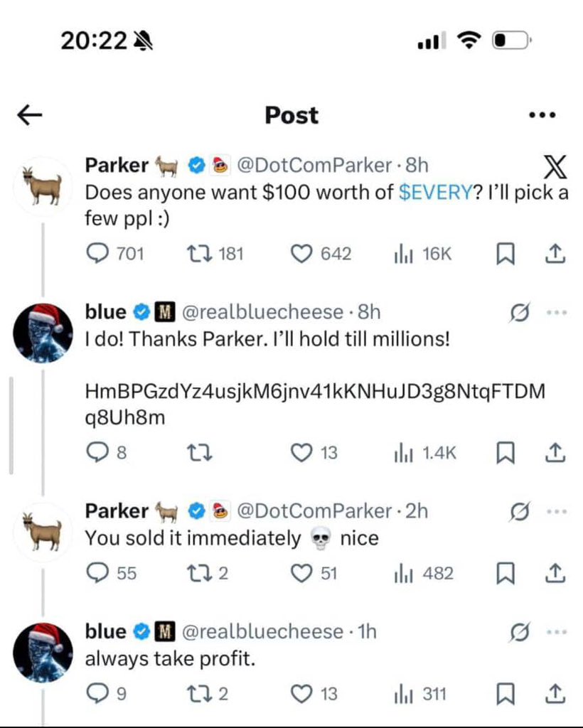
Task: Repost Parker's $100 giveaway post
Action: coord(196,254)
